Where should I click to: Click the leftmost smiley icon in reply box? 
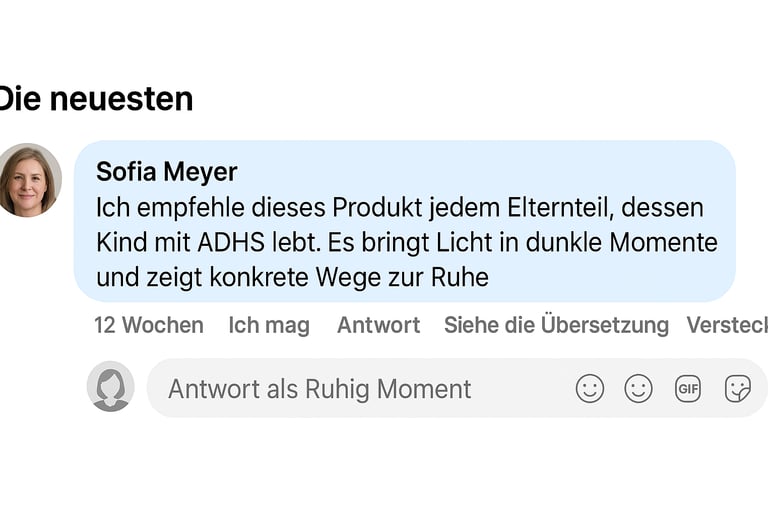(x=590, y=388)
